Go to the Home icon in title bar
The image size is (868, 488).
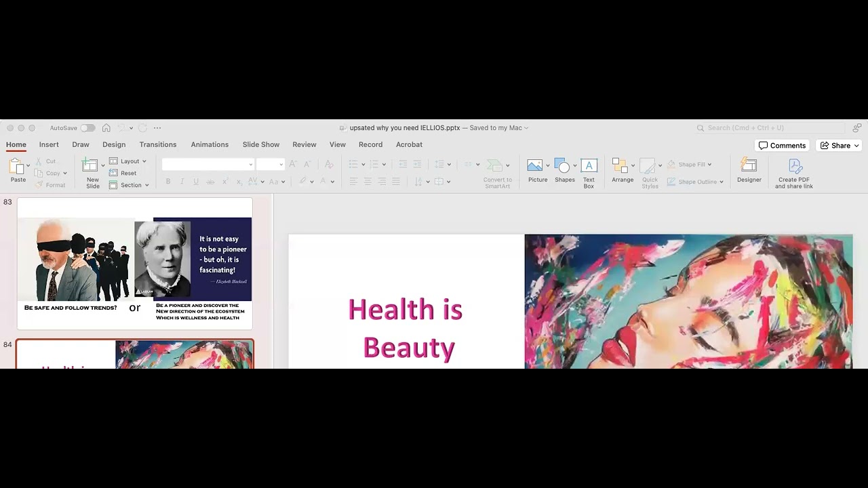click(106, 127)
